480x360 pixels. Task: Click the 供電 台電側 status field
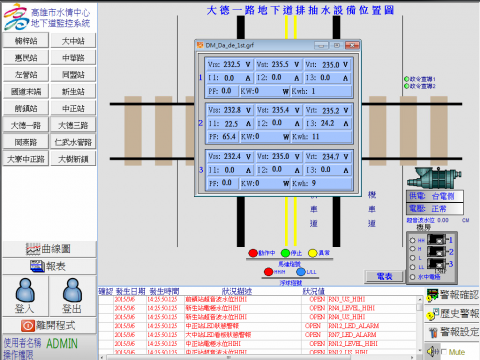pyautogui.click(x=435, y=196)
